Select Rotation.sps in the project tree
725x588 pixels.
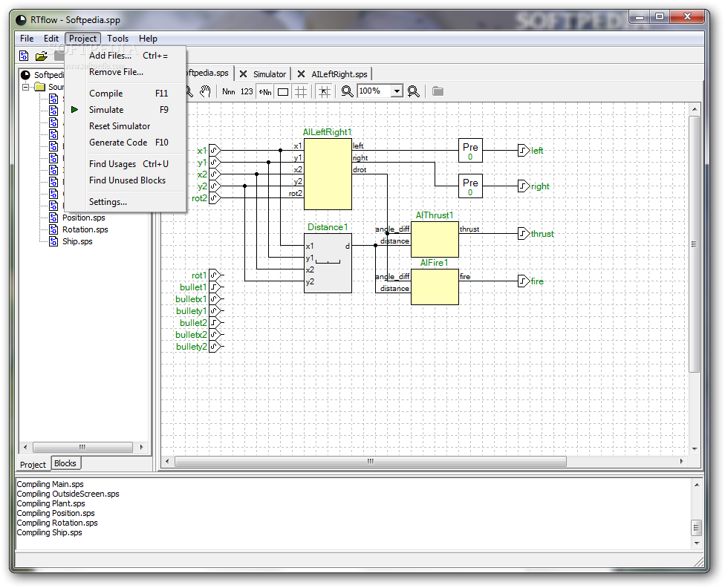click(85, 229)
